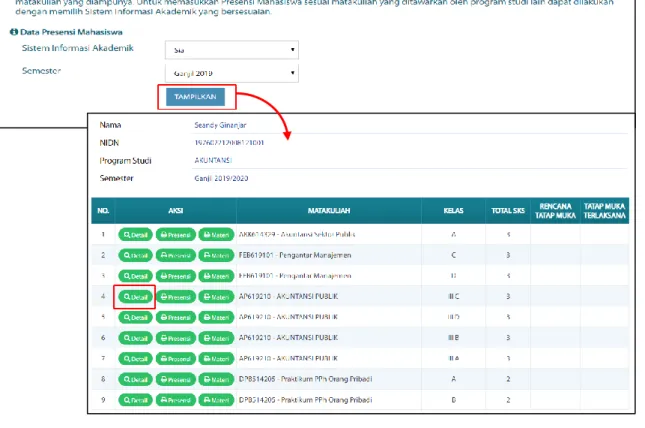645x428 pixels.
Task: Click Materi for Pengantar Manajemen class D
Action: (216, 276)
